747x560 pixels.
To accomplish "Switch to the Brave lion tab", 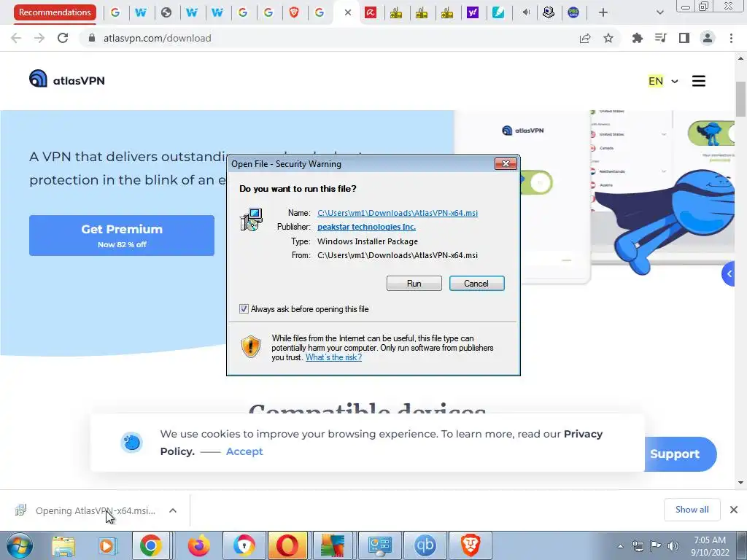I will click(x=294, y=13).
